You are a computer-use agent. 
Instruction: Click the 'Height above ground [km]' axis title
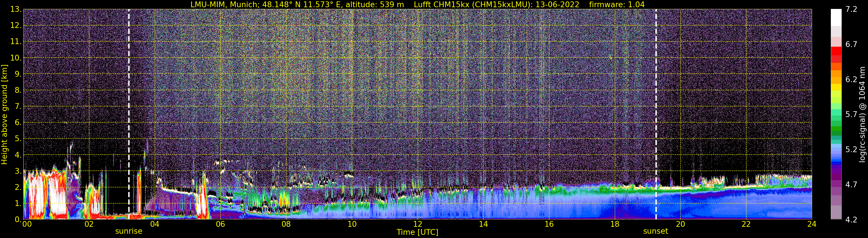(x=4, y=115)
